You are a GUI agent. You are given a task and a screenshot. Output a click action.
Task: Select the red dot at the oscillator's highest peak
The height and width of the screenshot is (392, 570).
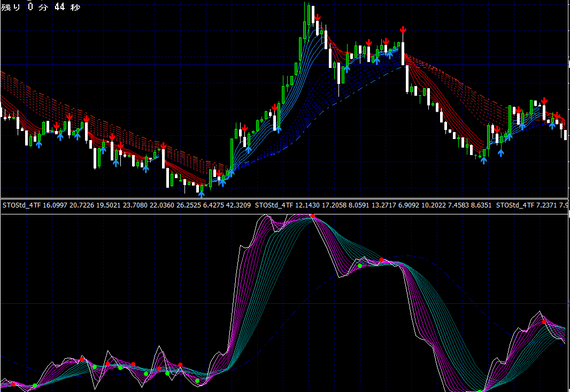[313, 216]
